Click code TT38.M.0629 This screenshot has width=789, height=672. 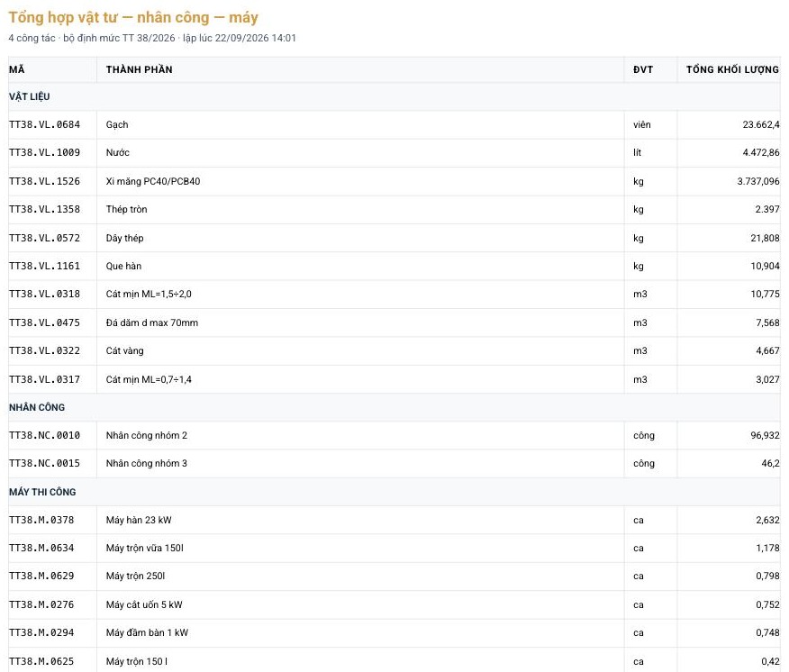pyautogui.click(x=41, y=576)
